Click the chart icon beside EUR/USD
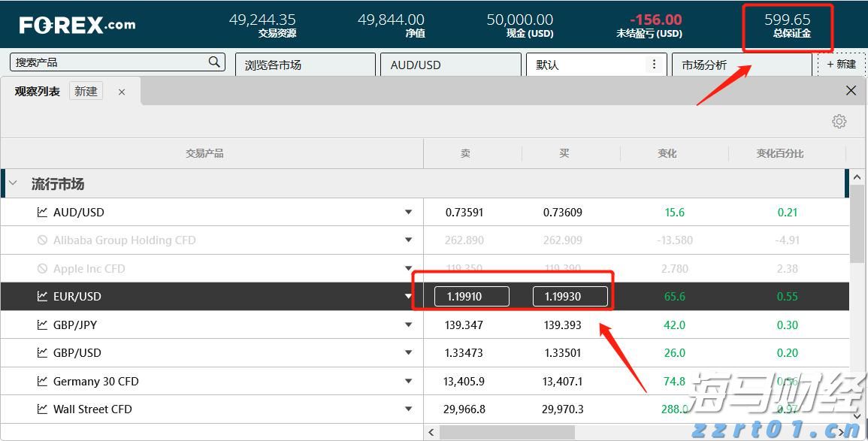The width and height of the screenshot is (868, 441). point(43,296)
